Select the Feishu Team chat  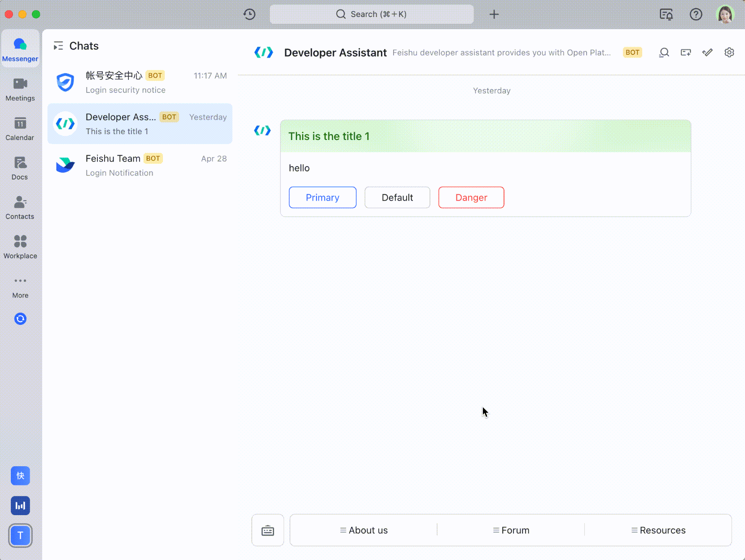(140, 166)
